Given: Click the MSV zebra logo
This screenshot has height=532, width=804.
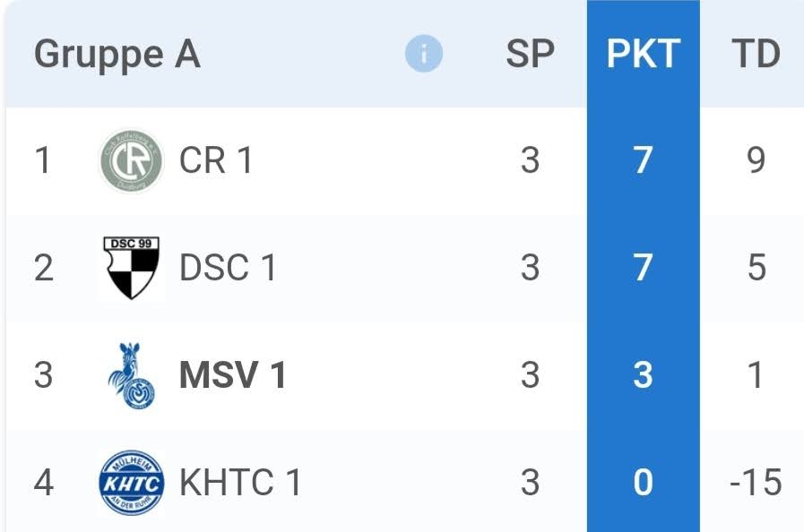Looking at the screenshot, I should [x=131, y=375].
